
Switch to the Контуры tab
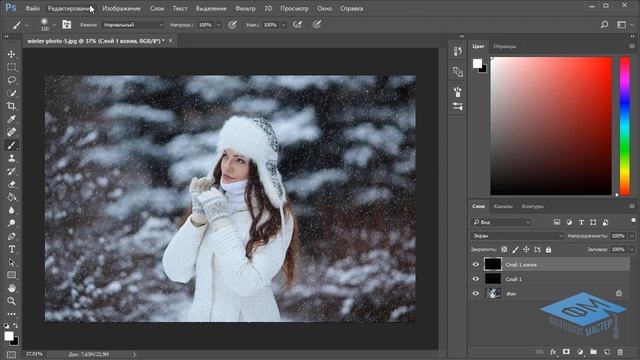click(x=533, y=207)
